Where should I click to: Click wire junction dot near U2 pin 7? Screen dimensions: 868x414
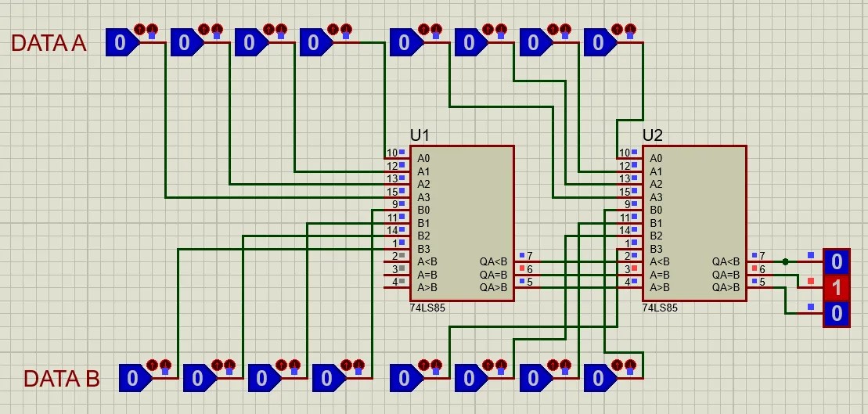click(785, 261)
